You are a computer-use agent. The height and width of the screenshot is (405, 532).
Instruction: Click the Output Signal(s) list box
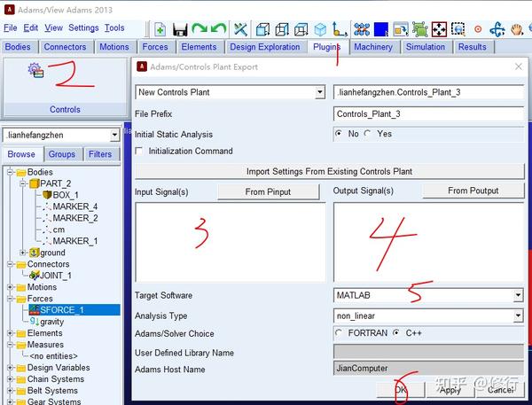pos(429,242)
